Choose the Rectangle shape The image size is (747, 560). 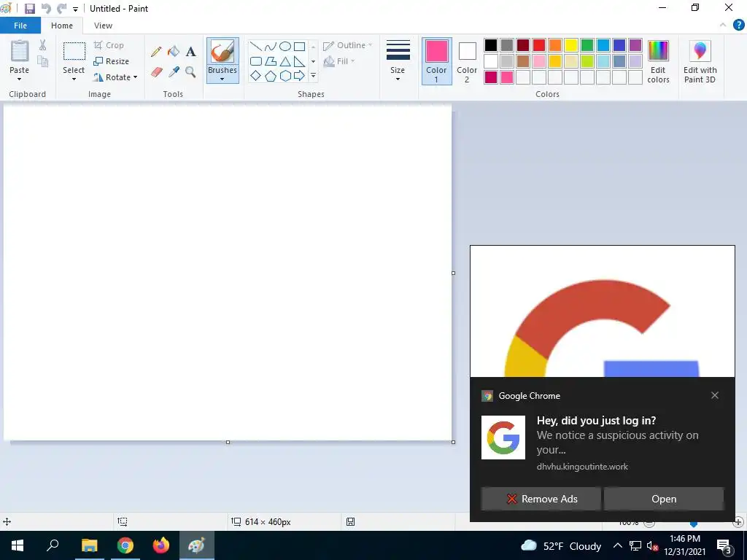299,46
